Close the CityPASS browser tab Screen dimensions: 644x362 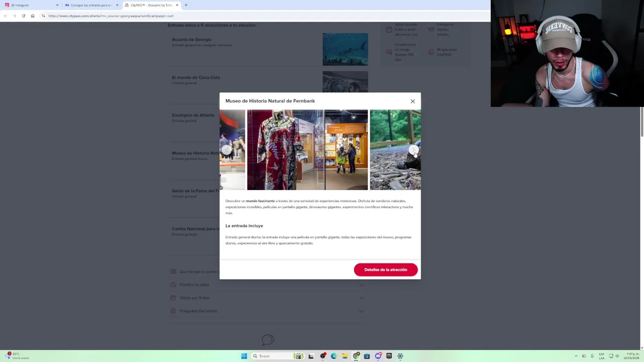(177, 5)
